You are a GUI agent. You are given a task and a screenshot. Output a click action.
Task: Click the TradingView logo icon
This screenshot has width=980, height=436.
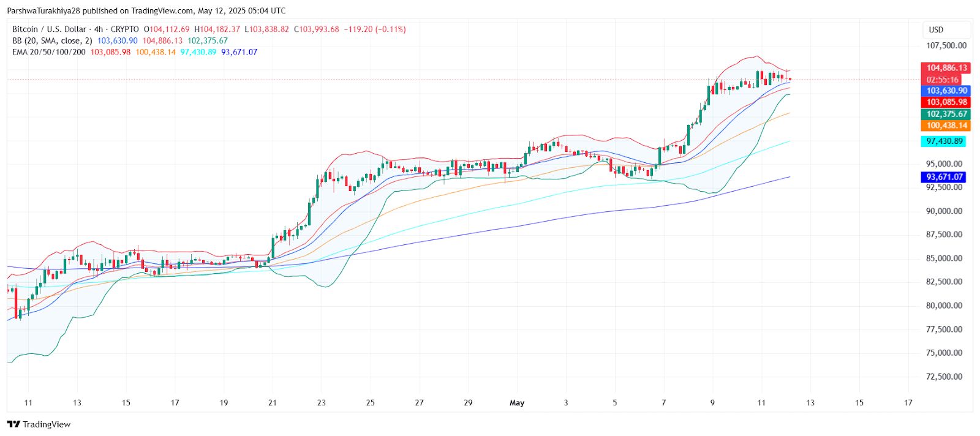click(x=13, y=424)
